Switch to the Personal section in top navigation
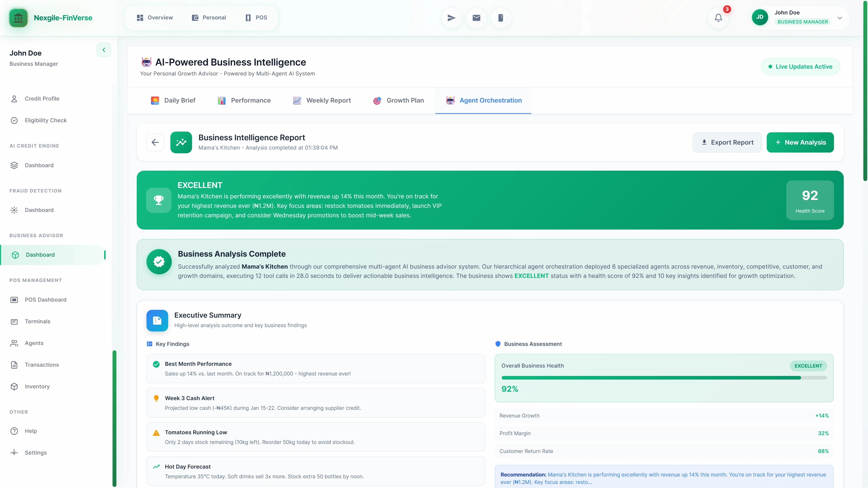The height and width of the screenshot is (488, 868). 209,18
